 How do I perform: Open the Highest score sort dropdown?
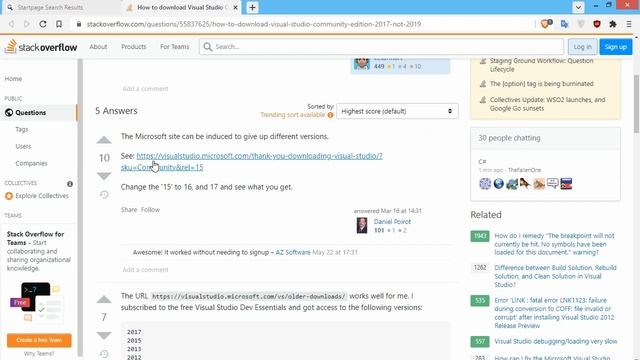pyautogui.click(x=397, y=111)
